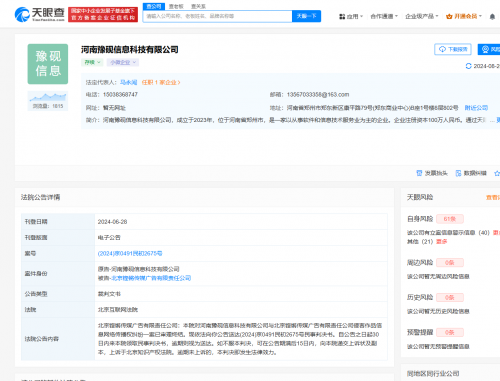Viewport: 500px width, 381px height.
Task: Click the 下载报告 button
Action: pos(453,49)
